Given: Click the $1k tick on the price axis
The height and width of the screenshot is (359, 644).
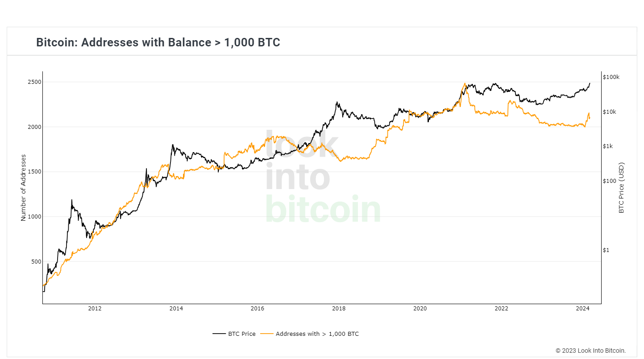Looking at the screenshot, I should (608, 146).
